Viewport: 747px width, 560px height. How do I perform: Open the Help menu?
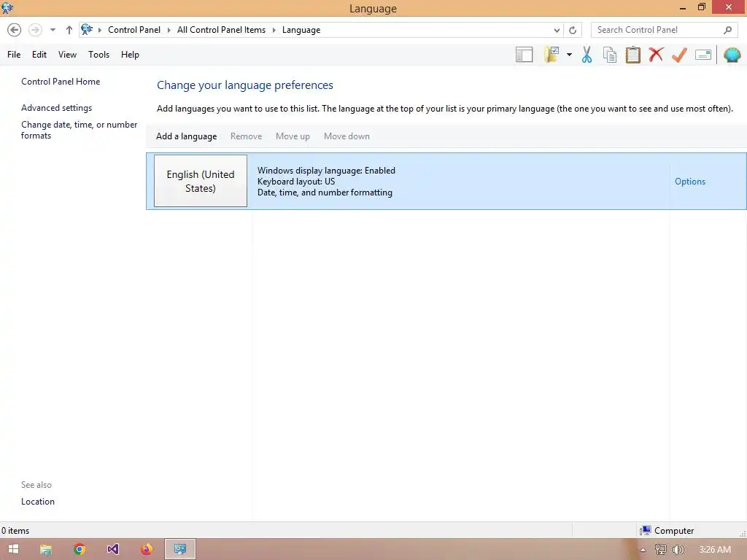click(x=130, y=55)
